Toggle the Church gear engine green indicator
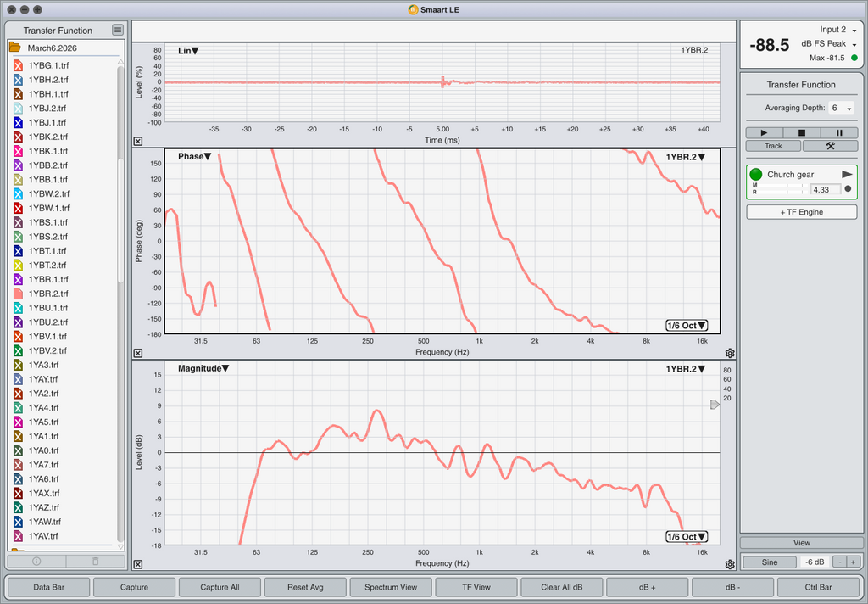This screenshot has height=604, width=868. click(756, 174)
